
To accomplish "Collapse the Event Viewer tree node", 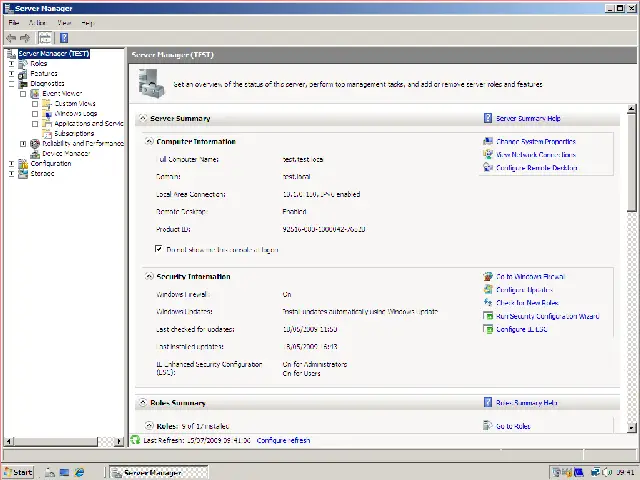I will coord(23,94).
